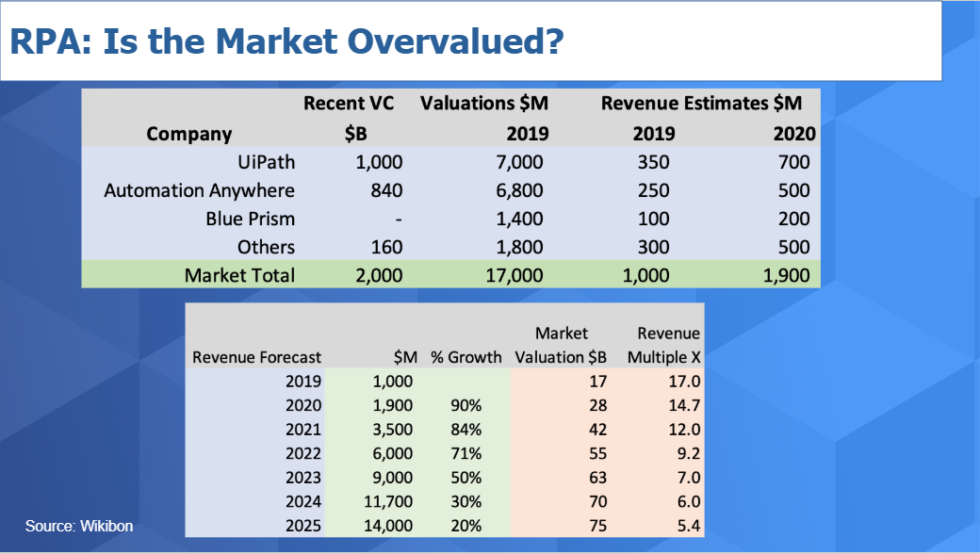Click the "Revenue Multiple X" header
The image size is (980, 554).
click(x=663, y=346)
